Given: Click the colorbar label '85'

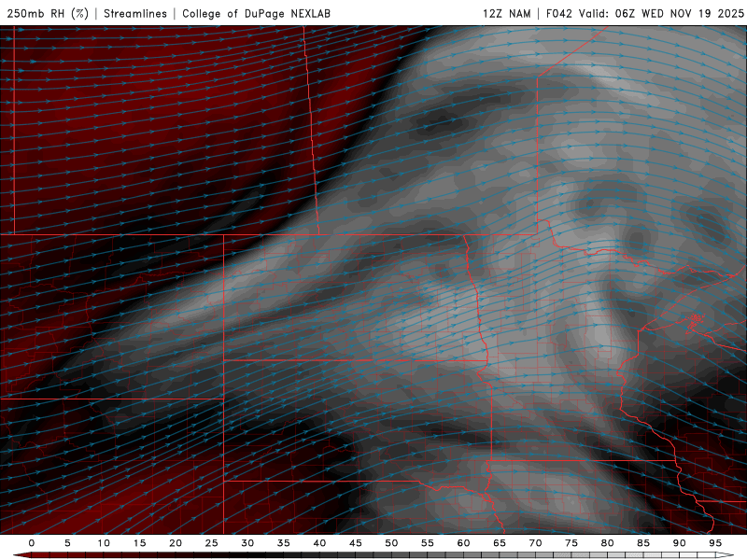Looking at the screenshot, I should pyautogui.click(x=643, y=543).
